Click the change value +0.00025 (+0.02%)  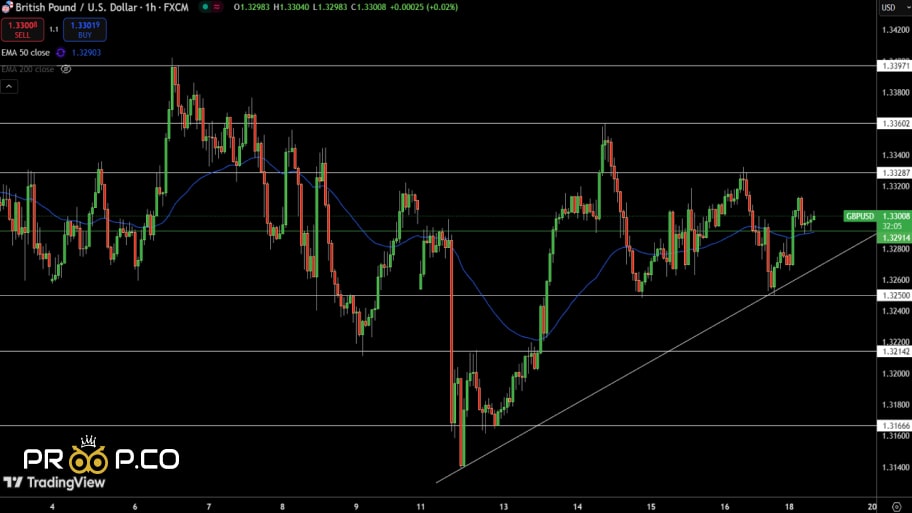coord(424,8)
